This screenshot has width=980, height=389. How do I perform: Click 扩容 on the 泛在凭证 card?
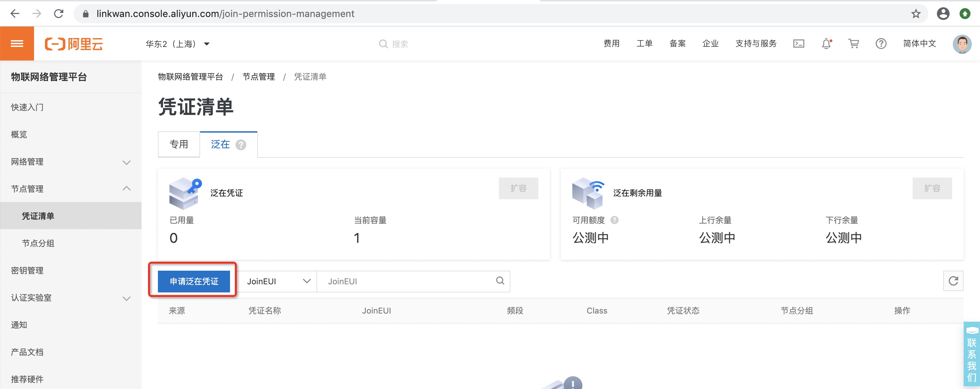518,188
